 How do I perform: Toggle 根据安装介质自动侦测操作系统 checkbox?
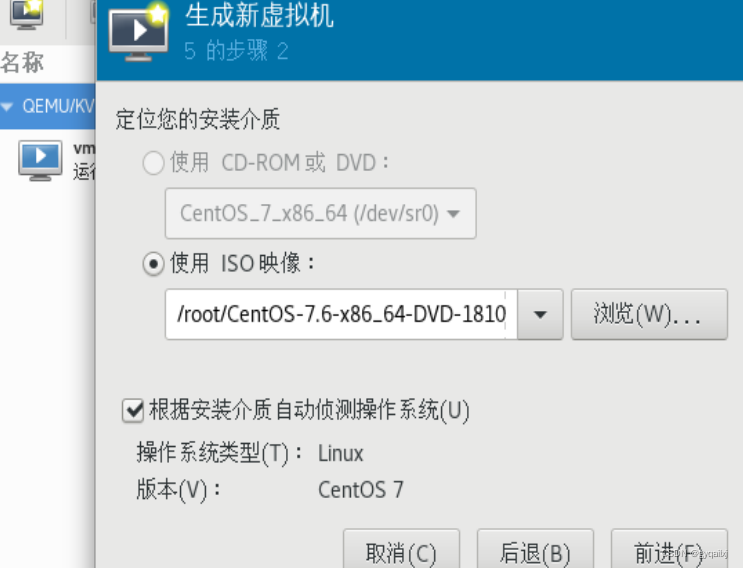133,410
